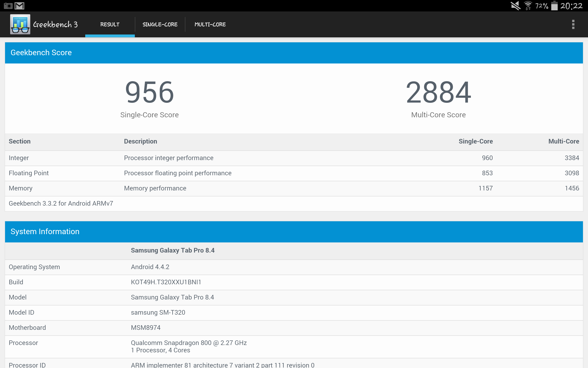Screen dimensions: 588x368
Task: Tap the Processor label
Action: [23, 343]
